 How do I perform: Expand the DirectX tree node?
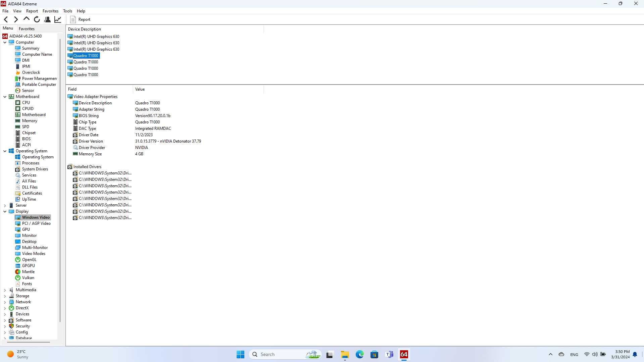coord(5,308)
